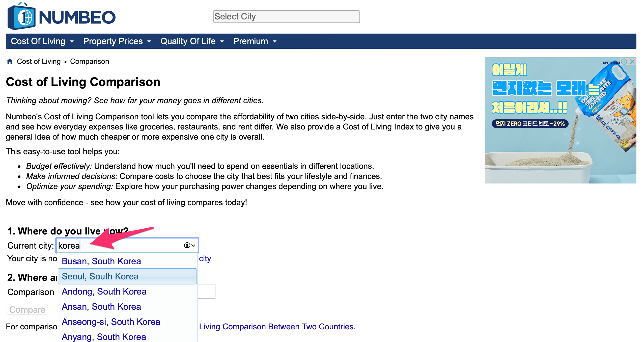Choose Anseong-si, South Korea option
The image size is (644, 342).
tap(111, 322)
